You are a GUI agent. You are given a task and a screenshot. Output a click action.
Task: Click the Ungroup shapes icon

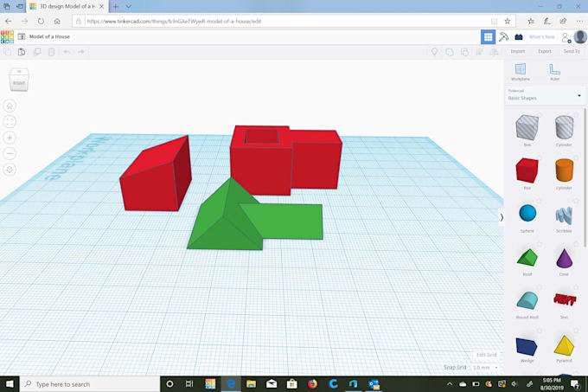click(x=464, y=52)
